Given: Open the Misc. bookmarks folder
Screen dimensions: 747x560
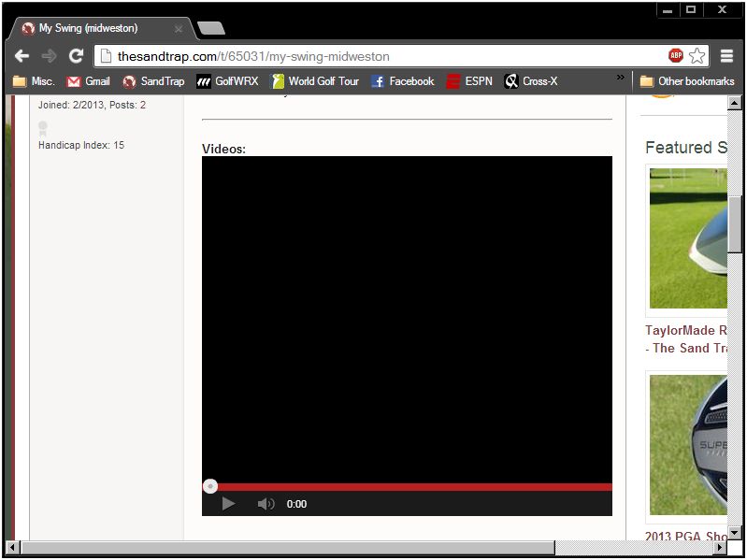Looking at the screenshot, I should coord(34,81).
